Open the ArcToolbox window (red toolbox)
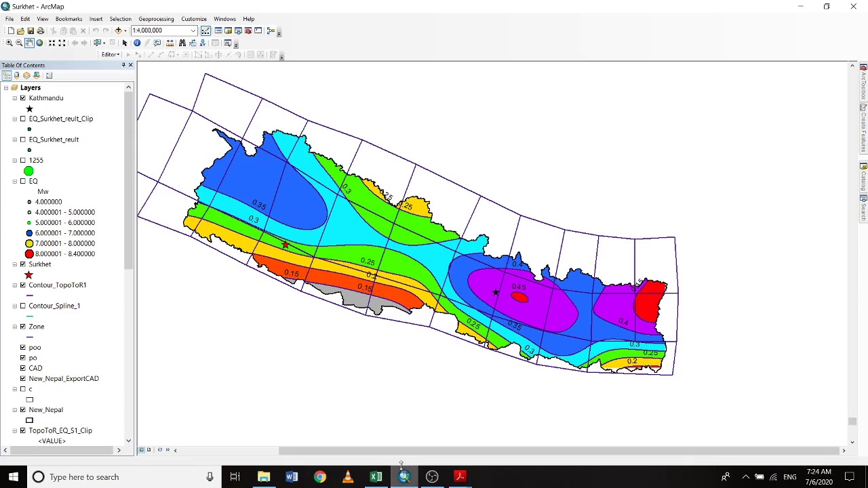The width and height of the screenshot is (868, 488). point(248,30)
